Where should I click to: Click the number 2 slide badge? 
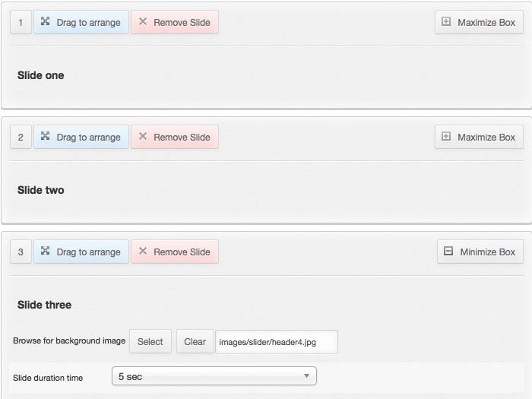click(21, 137)
